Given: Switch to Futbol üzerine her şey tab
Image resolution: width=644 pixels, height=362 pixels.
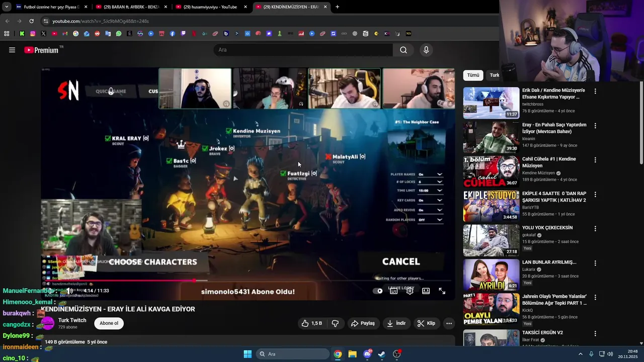Looking at the screenshot, I should click(51, 7).
